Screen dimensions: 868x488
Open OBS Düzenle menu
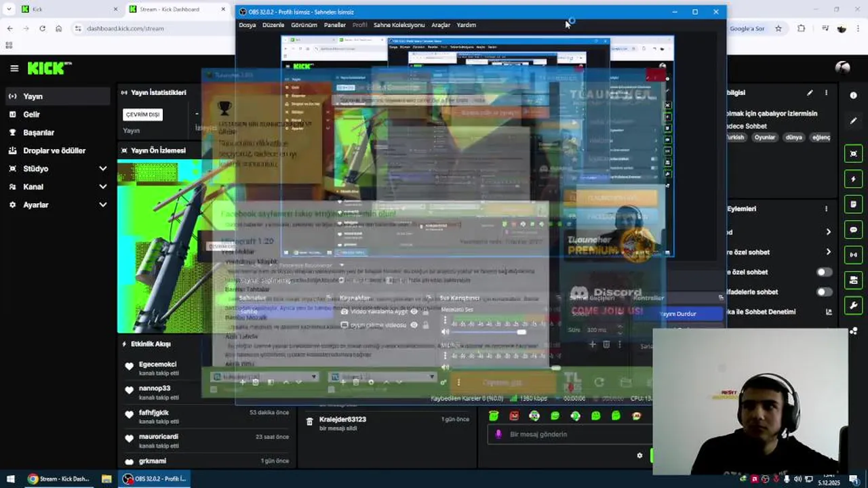[x=273, y=25]
